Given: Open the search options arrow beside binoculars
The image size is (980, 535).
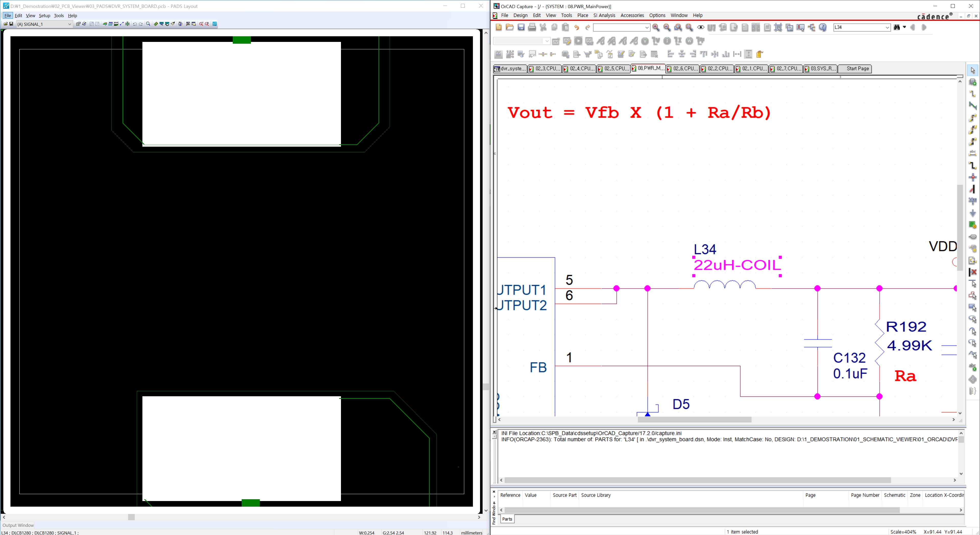Looking at the screenshot, I should pyautogui.click(x=905, y=27).
